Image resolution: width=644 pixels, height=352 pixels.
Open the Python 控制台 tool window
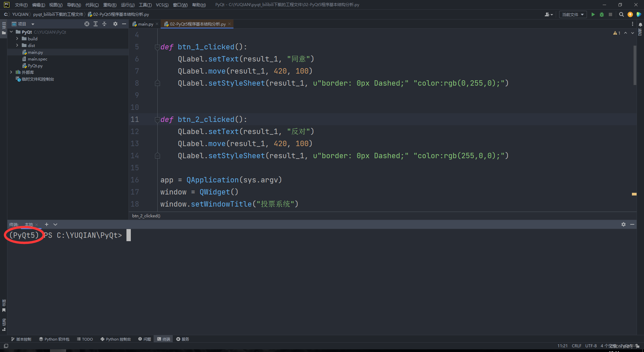[116, 339]
